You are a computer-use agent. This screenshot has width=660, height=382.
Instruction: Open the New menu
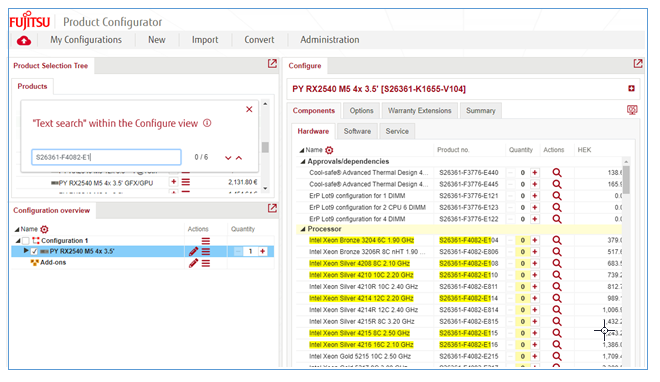pos(157,40)
